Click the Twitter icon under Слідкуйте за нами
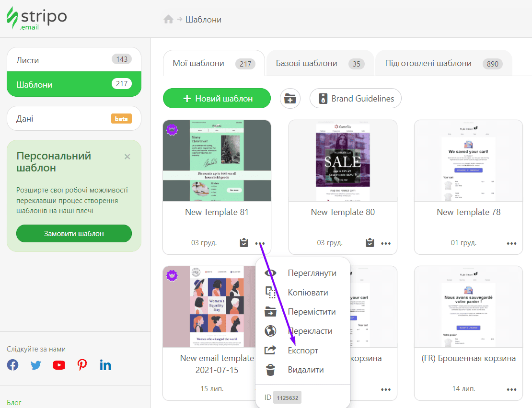Viewport: 532px width, 408px height. 35,364
